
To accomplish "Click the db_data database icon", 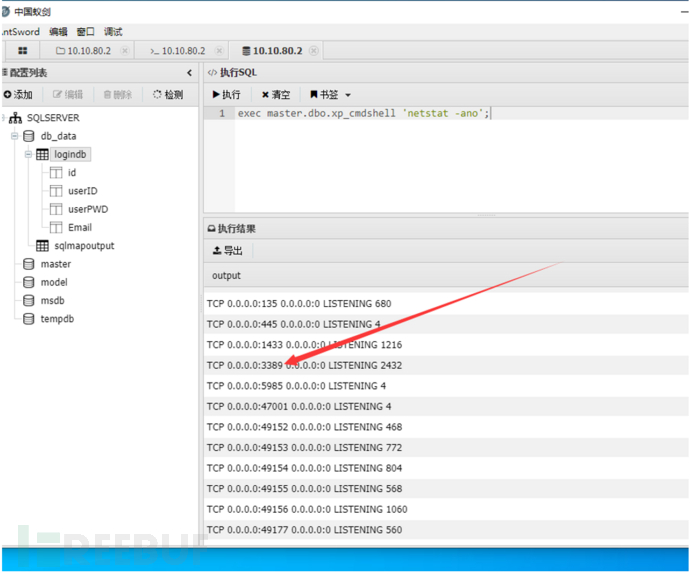I will (29, 136).
